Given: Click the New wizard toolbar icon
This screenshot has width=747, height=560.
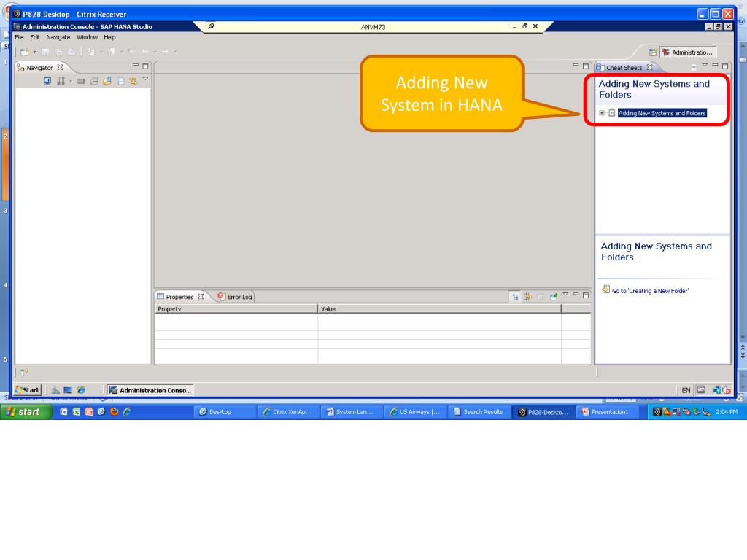Looking at the screenshot, I should [x=24, y=52].
